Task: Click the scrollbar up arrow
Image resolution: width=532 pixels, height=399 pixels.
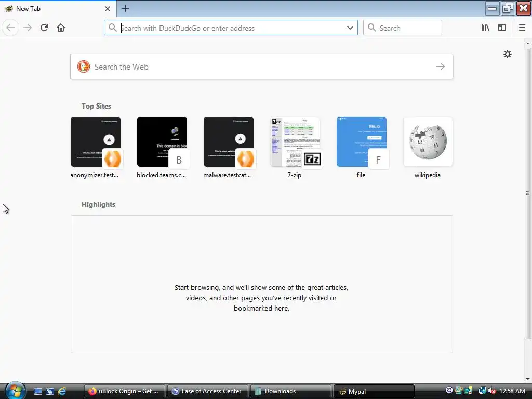Action: pos(528,43)
